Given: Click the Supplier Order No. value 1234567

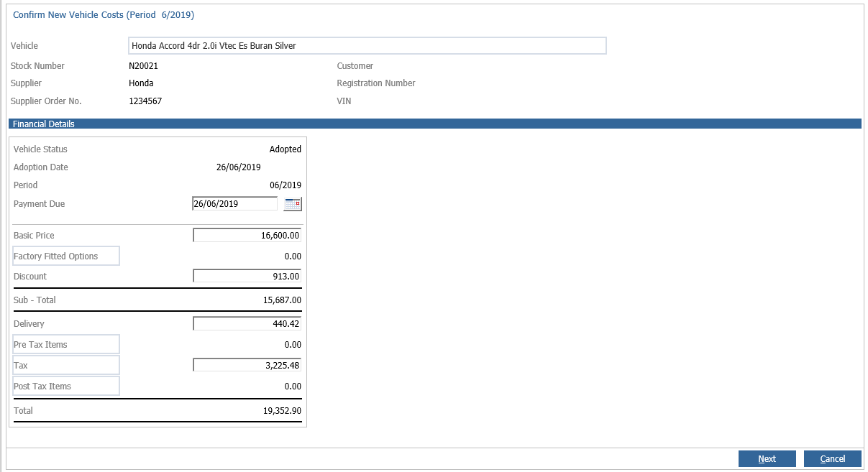Looking at the screenshot, I should (x=145, y=101).
